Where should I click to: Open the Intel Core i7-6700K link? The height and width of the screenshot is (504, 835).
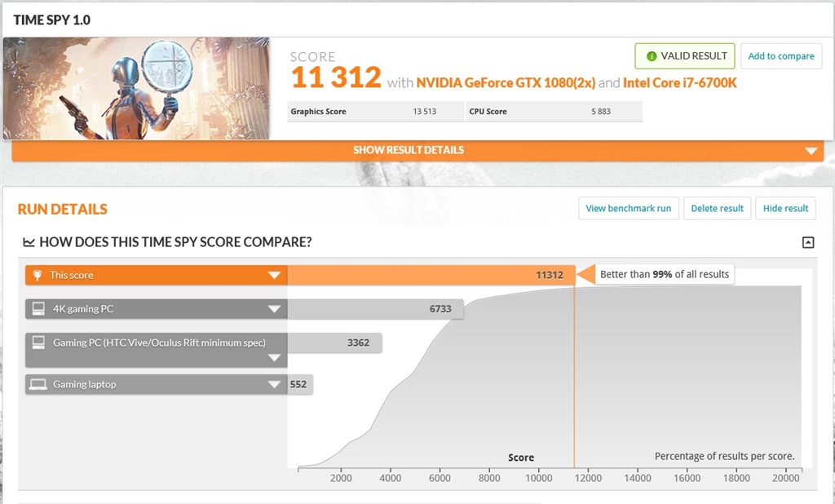click(x=679, y=82)
